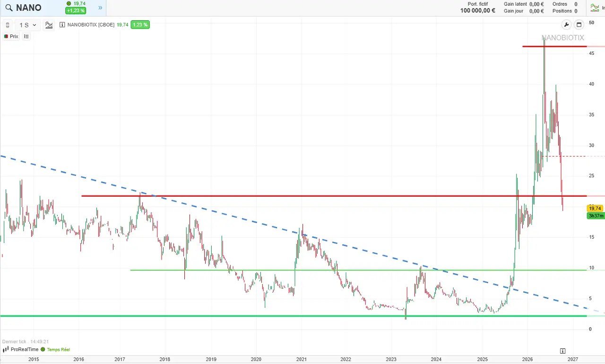605x364 pixels.
Task: Click the green 3h37m countdown tag
Action: 595,216
